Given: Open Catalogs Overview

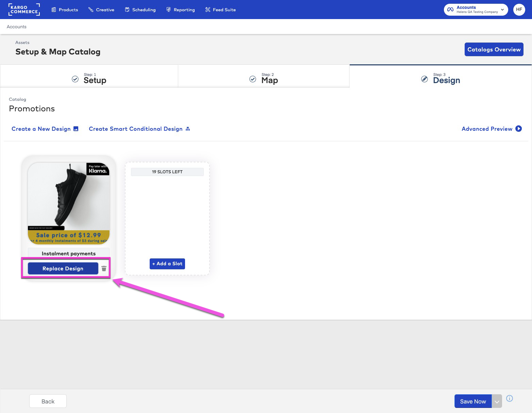Looking at the screenshot, I should click(494, 49).
